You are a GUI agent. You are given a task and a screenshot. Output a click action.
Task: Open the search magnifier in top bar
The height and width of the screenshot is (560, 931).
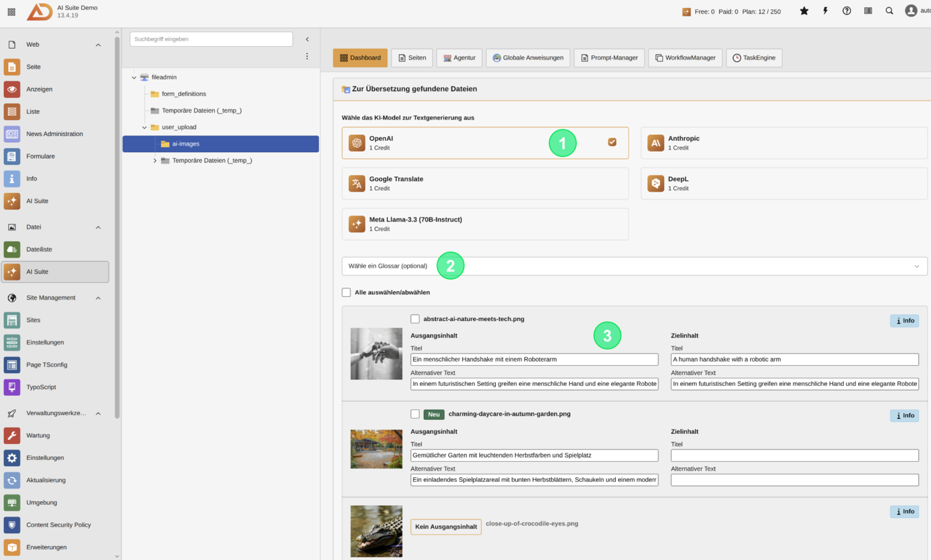(889, 11)
